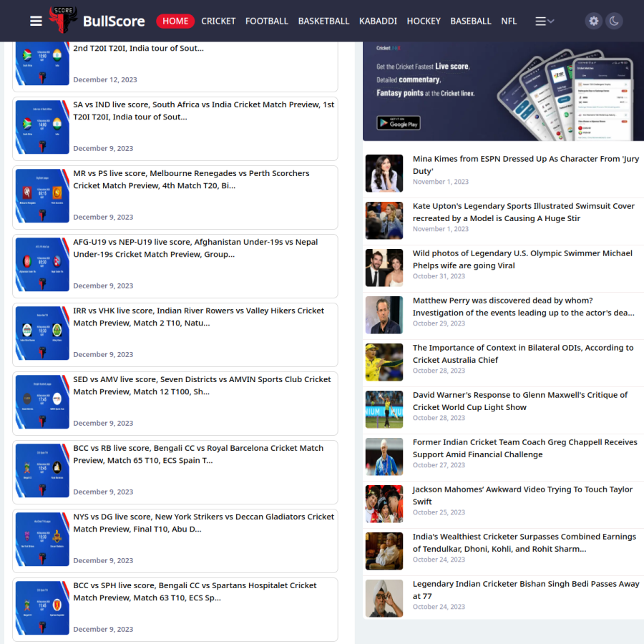Click Kate Upton article photo

point(384,220)
